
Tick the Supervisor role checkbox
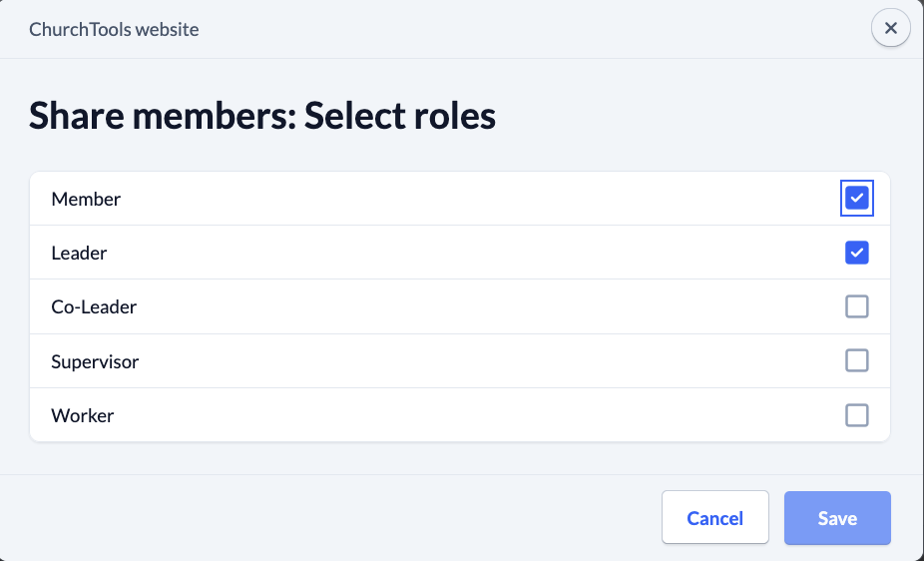coord(857,360)
